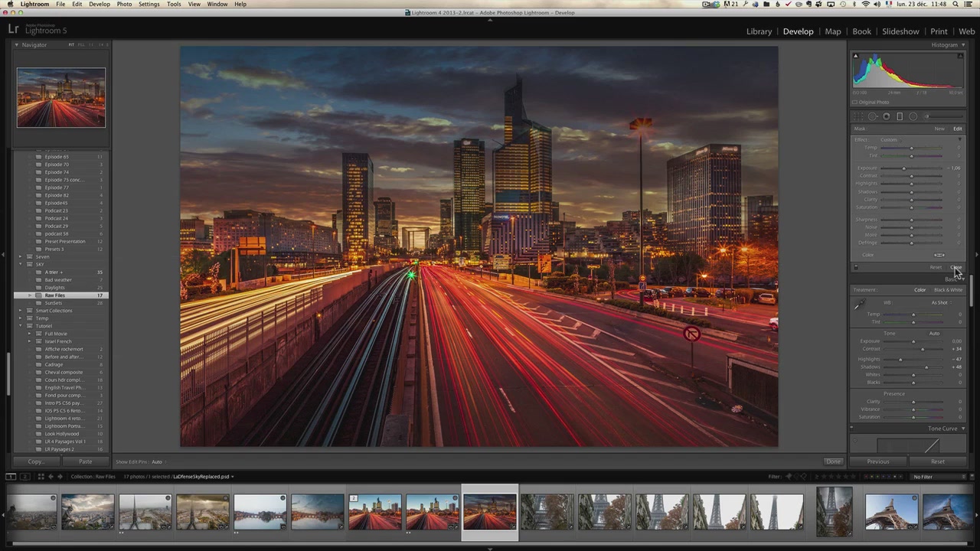This screenshot has height=551, width=980.
Task: Toggle shadow clipping indicator in histogram
Action: [856, 56]
